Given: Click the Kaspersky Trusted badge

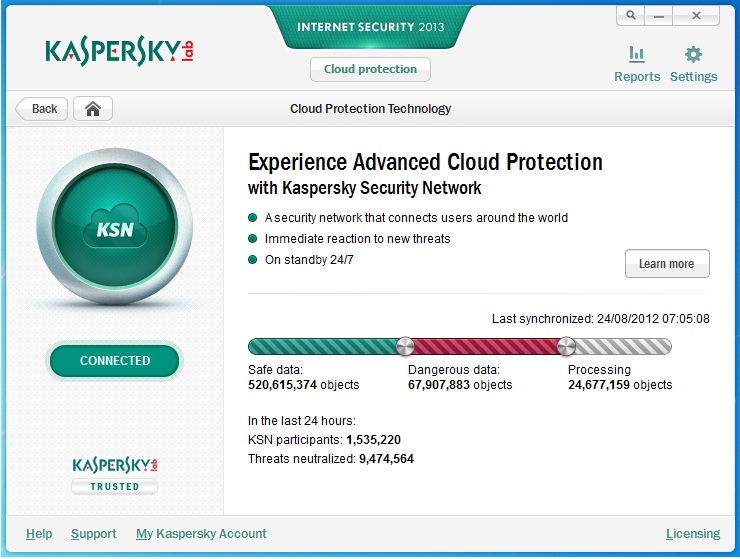Looking at the screenshot, I should click(x=115, y=475).
